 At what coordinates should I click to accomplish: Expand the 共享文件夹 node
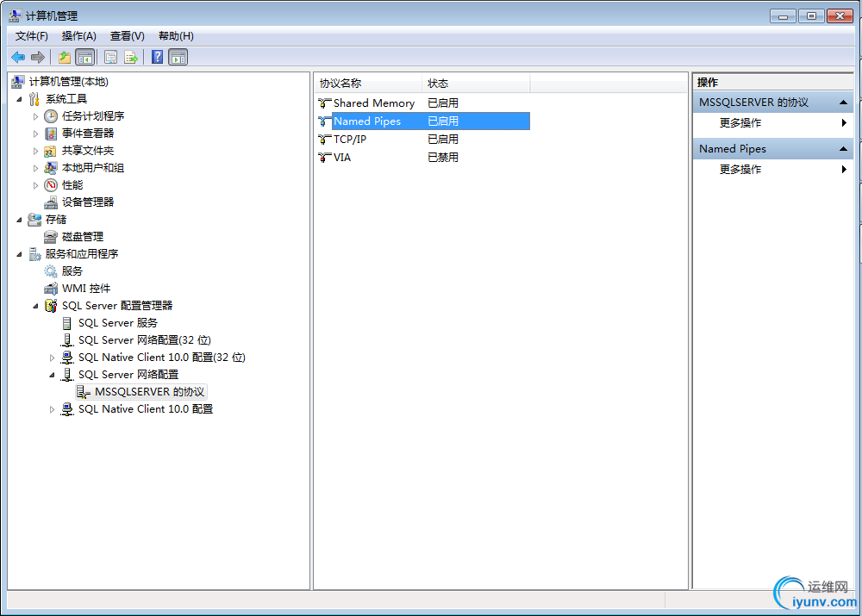point(35,151)
